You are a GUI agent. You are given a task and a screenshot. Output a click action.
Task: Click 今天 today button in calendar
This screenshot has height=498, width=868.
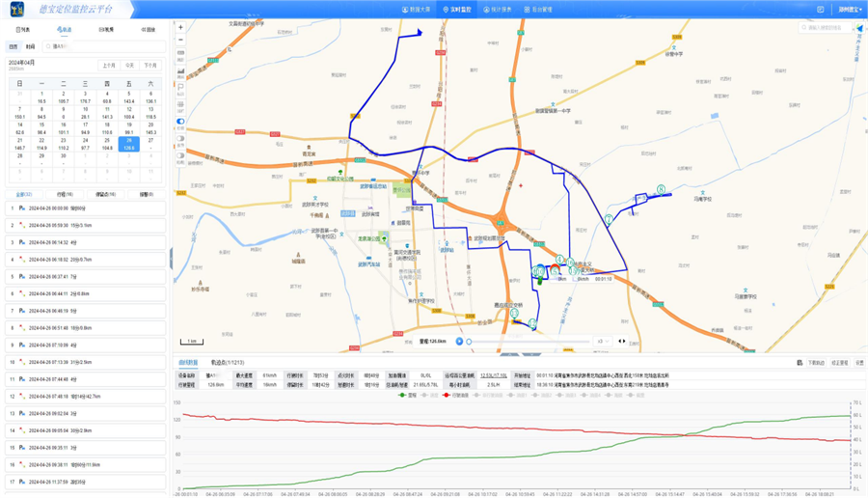click(130, 66)
